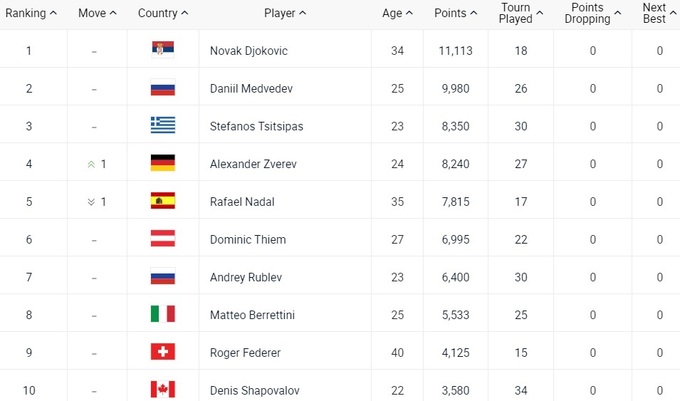Click the Serbian flag beside Novak Djokovic
Viewport: 680px width, 401px height.
(162, 50)
